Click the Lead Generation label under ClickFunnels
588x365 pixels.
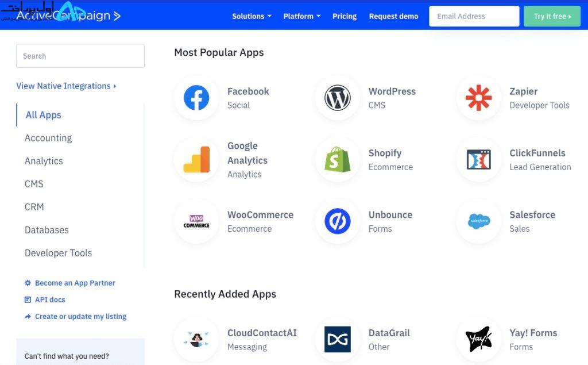pos(540,167)
